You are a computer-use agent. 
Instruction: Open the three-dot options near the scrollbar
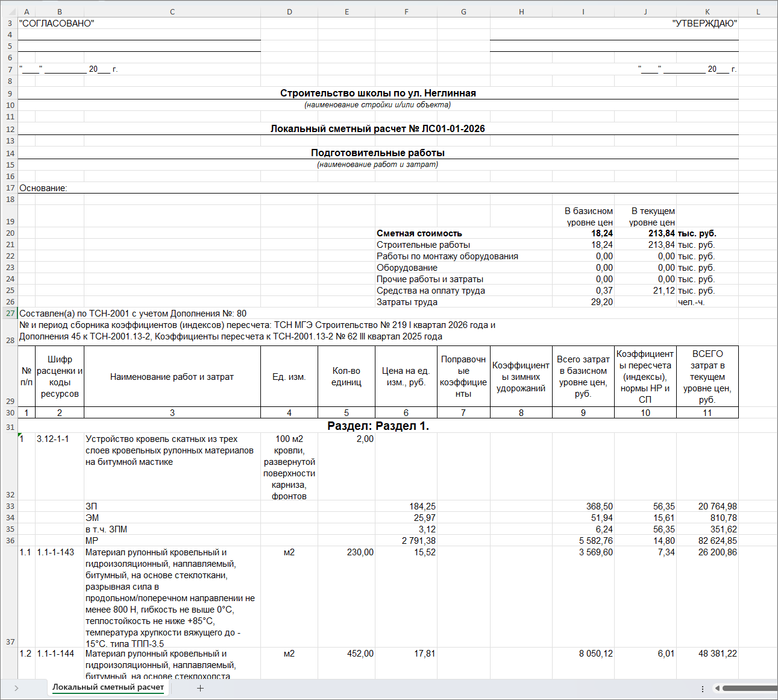coord(703,688)
